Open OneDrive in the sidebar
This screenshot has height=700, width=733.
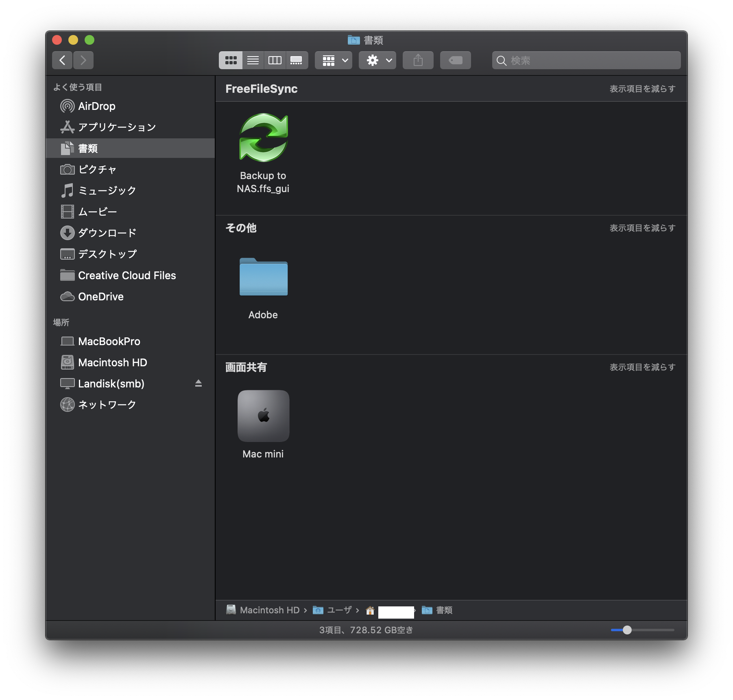tap(130, 297)
